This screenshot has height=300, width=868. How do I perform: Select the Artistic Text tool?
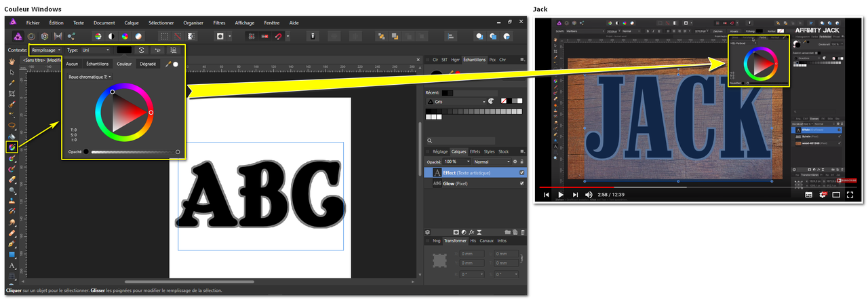[12, 266]
